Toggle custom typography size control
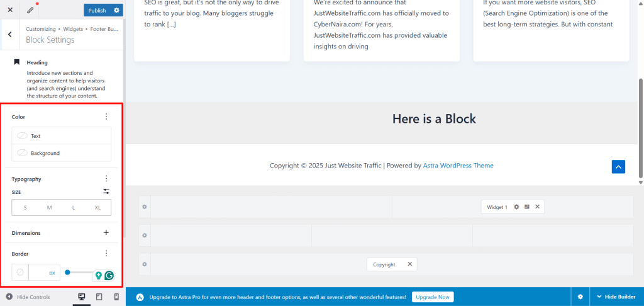Viewport: 644px width, 306px height. 106,191
